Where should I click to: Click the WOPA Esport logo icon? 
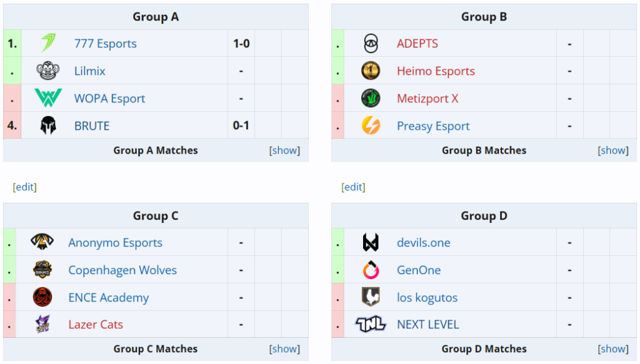coord(48,99)
